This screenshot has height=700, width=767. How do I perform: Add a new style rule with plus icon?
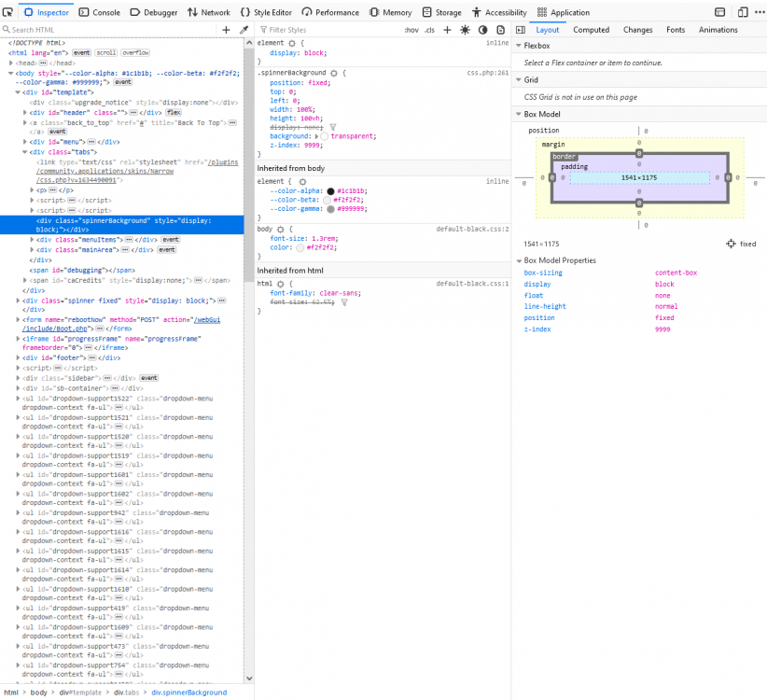(x=447, y=30)
